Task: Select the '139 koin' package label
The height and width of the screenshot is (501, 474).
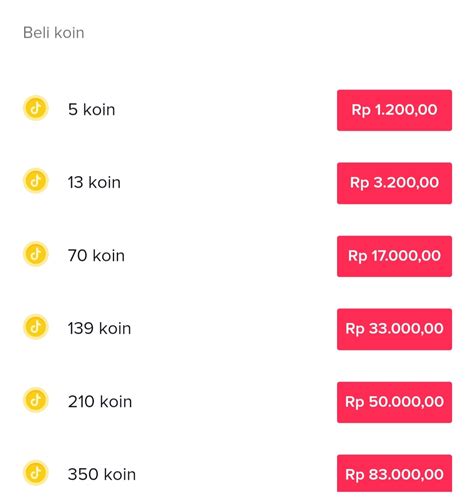Action: 99,328
